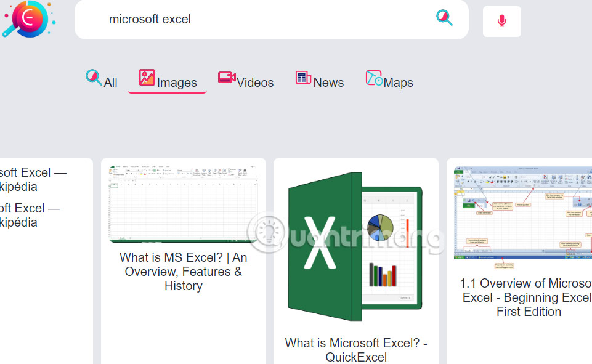Open the blank Excel spreadsheet thumbnail

183,203
